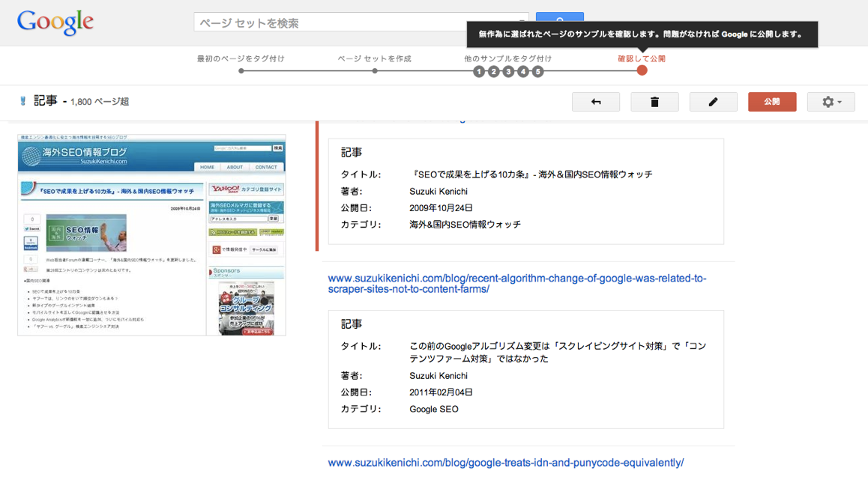Click the Google logo
The height and width of the screenshot is (483, 868).
point(55,23)
